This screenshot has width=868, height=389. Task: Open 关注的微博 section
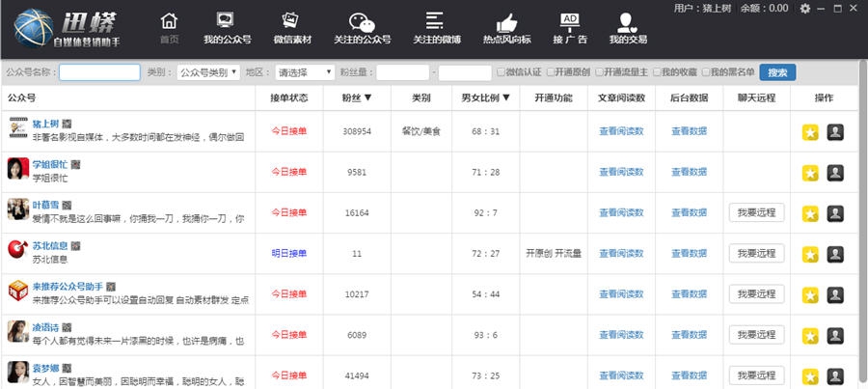coord(436,29)
